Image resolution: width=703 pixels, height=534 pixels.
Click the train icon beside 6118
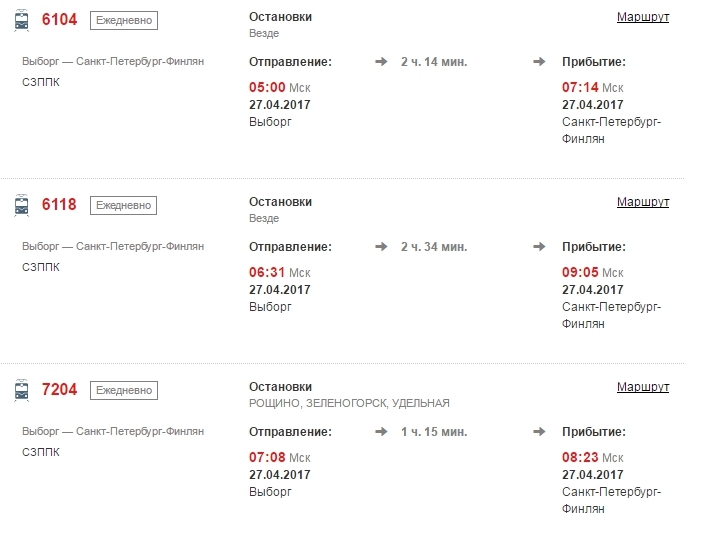pyautogui.click(x=22, y=205)
